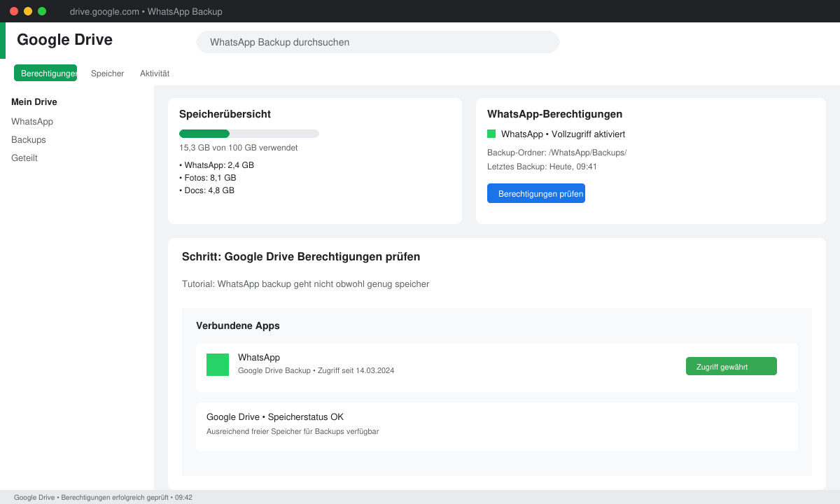Click the WhatsApp-Berechtigungen card heading
The height and width of the screenshot is (504, 840).
(555, 114)
